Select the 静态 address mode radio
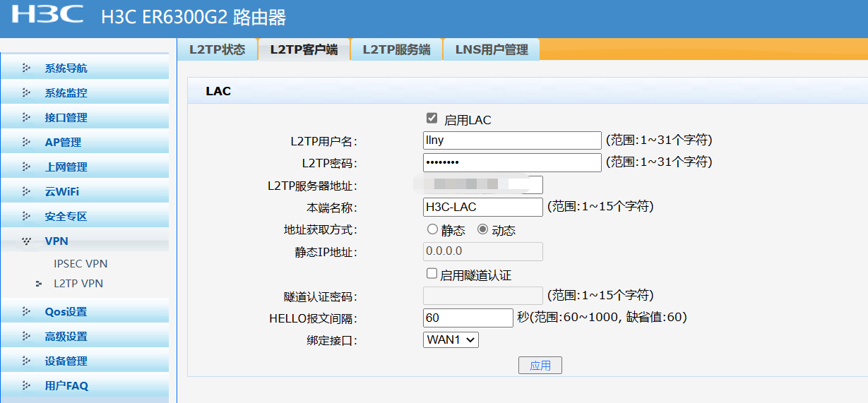This screenshot has height=403, width=868. click(432, 230)
